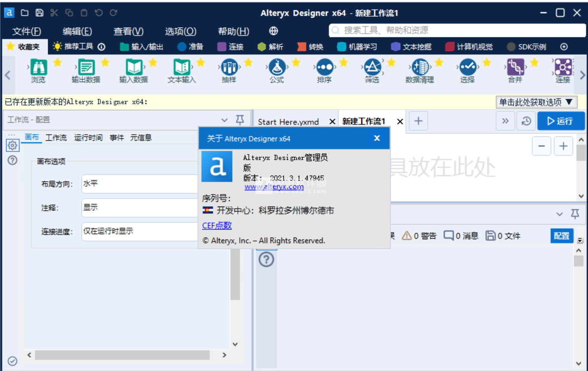Image resolution: width=588 pixels, height=371 pixels.
Task: Click the paste clipboard icon
Action: pyautogui.click(x=84, y=13)
